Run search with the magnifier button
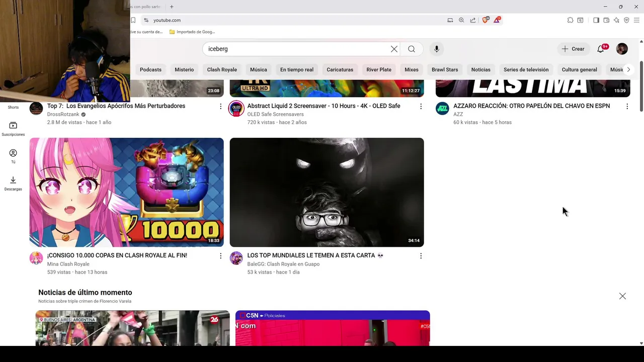644x362 pixels. pos(412,49)
